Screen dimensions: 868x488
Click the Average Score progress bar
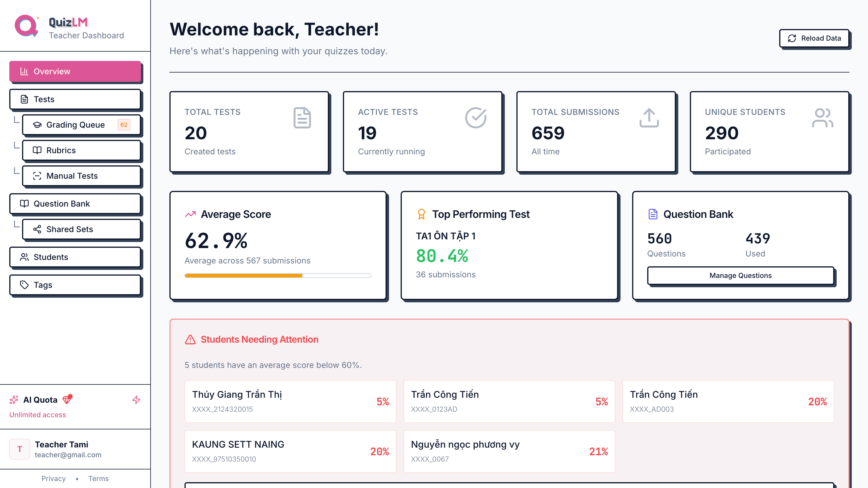pyautogui.click(x=278, y=276)
